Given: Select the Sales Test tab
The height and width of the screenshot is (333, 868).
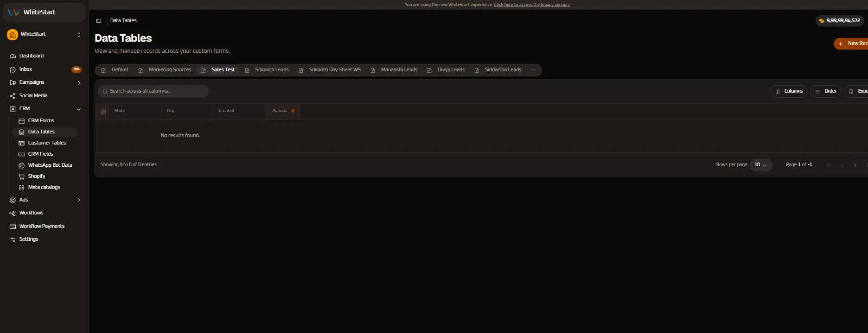Looking at the screenshot, I should pos(218,70).
